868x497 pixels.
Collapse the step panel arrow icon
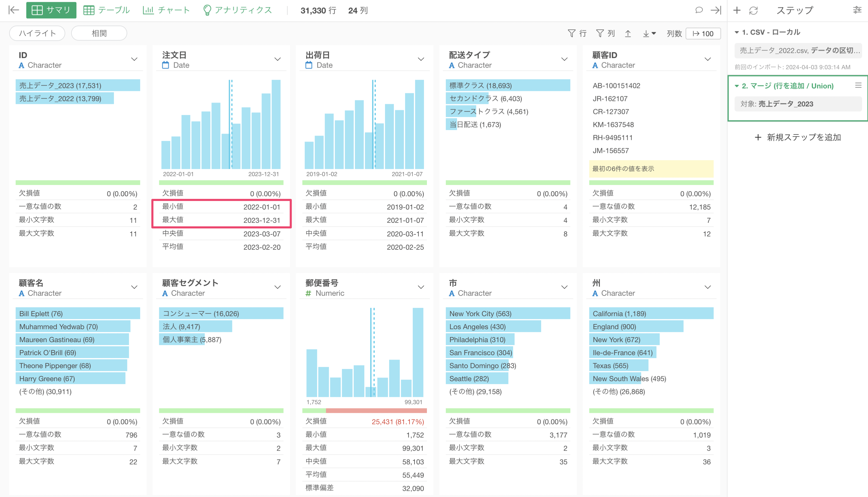[716, 10]
